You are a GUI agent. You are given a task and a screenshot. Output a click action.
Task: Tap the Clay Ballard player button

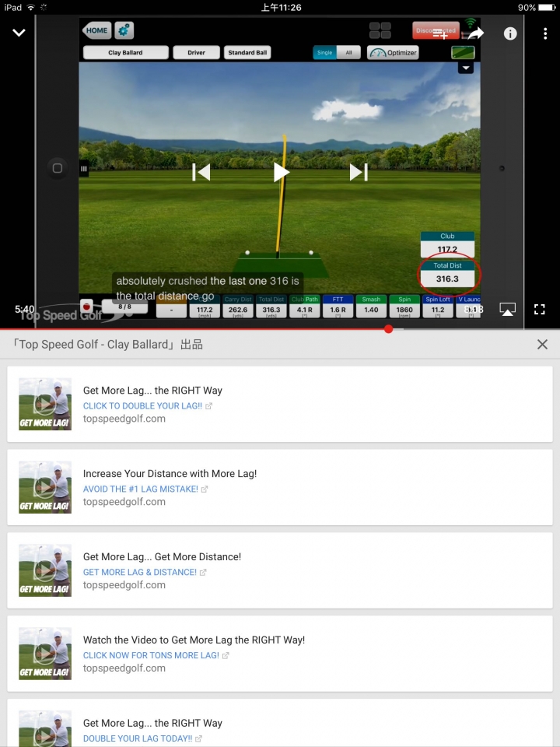126,52
